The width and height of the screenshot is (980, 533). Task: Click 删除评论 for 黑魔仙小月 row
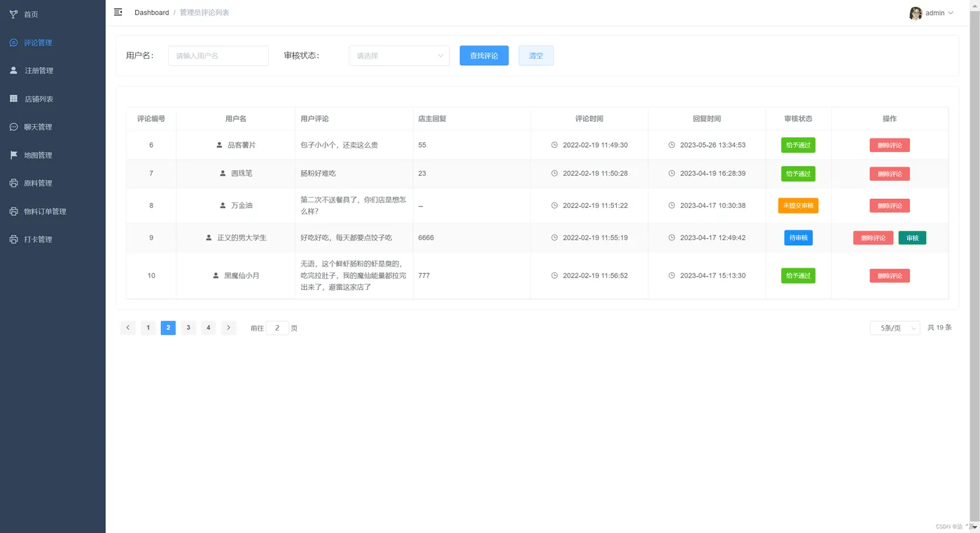point(890,275)
